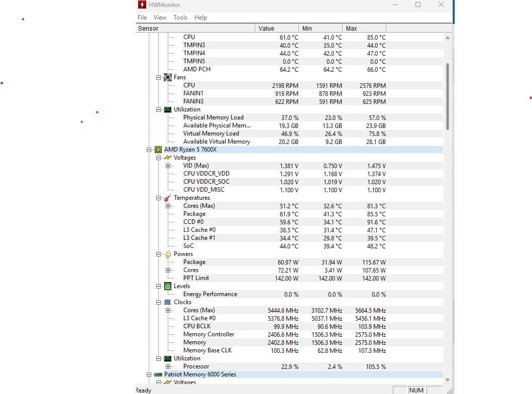
Task: Click the Value column header
Action: click(x=276, y=29)
